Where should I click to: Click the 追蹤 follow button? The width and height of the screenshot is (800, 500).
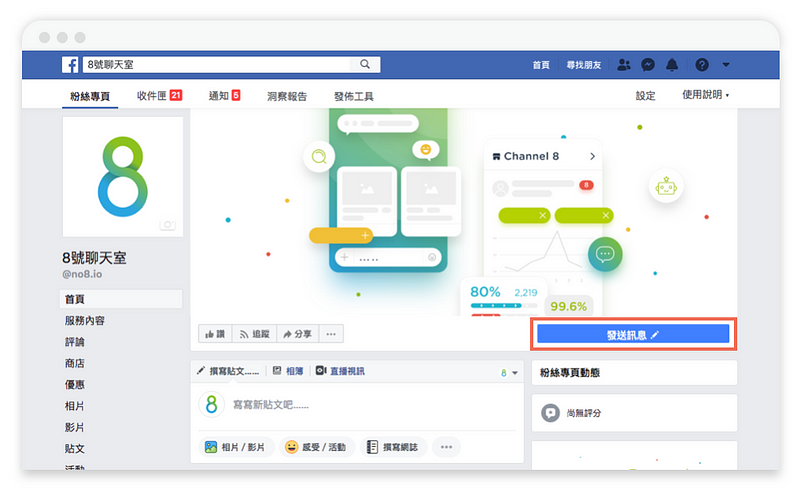point(254,334)
